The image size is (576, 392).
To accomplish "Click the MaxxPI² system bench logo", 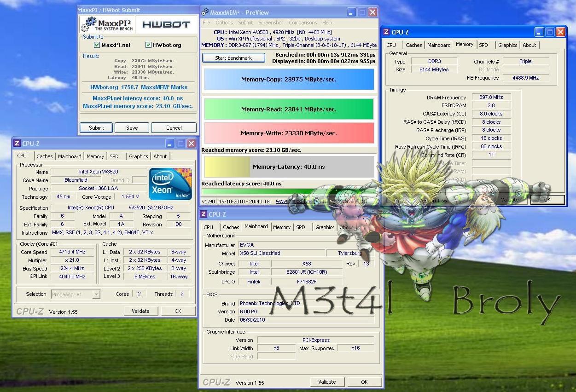I will coord(108,25).
